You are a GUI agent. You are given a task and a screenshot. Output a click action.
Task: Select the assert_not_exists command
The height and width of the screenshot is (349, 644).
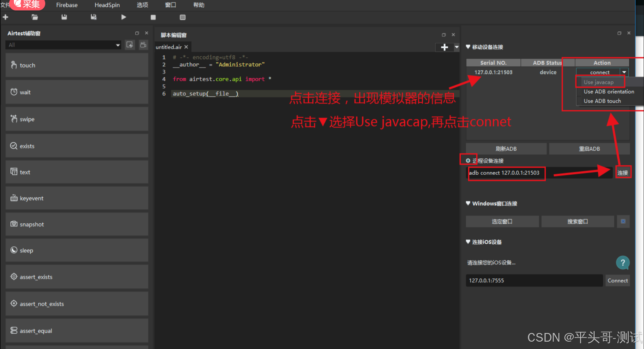tap(77, 304)
